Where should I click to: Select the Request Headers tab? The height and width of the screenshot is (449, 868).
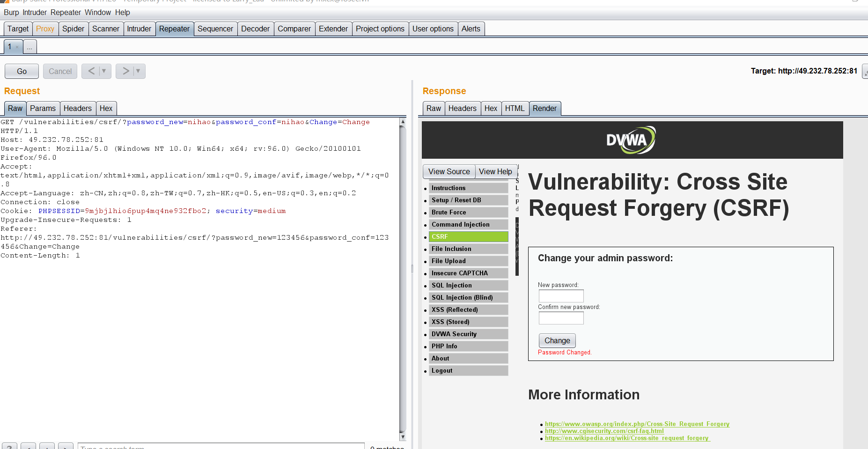click(78, 108)
